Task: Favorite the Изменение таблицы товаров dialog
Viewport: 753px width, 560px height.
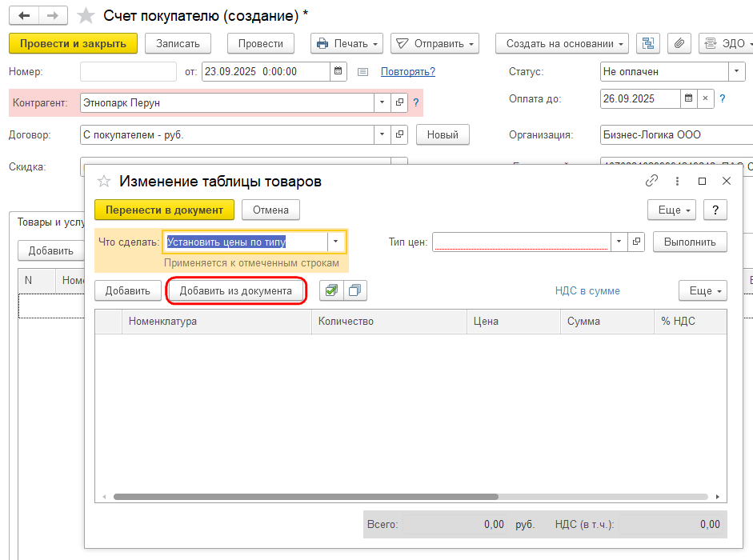Action: 104,182
